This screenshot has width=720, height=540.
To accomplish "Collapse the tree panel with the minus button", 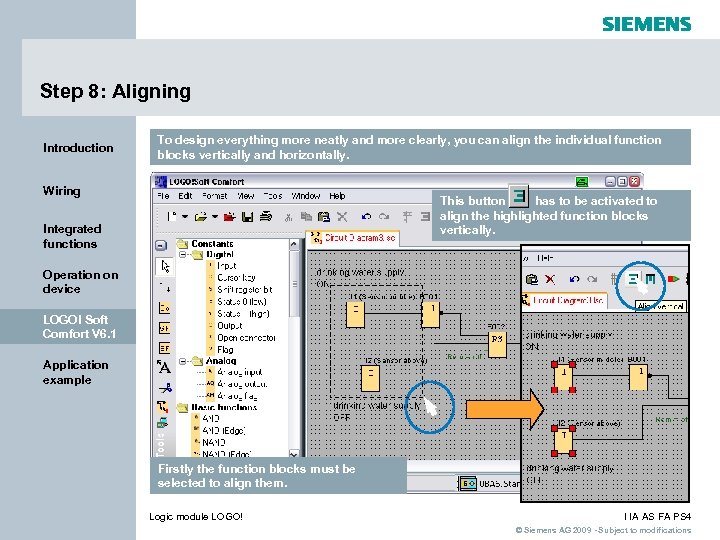I will coord(161,245).
